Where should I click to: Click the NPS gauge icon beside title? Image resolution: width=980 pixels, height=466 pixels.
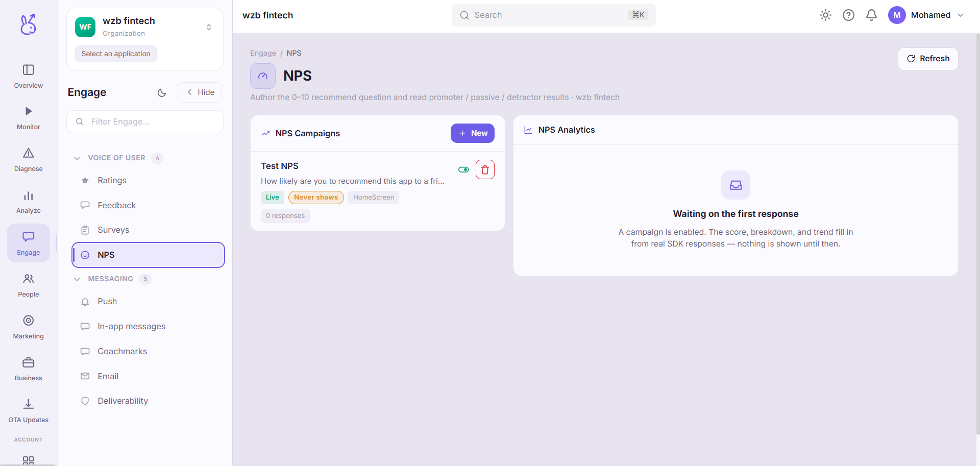[263, 76]
